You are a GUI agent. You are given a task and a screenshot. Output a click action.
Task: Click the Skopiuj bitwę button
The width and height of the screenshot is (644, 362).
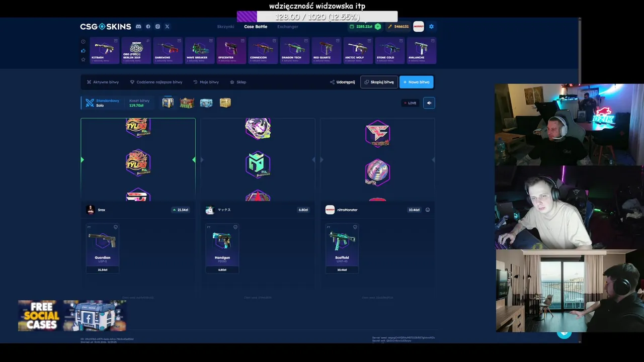coord(379,82)
